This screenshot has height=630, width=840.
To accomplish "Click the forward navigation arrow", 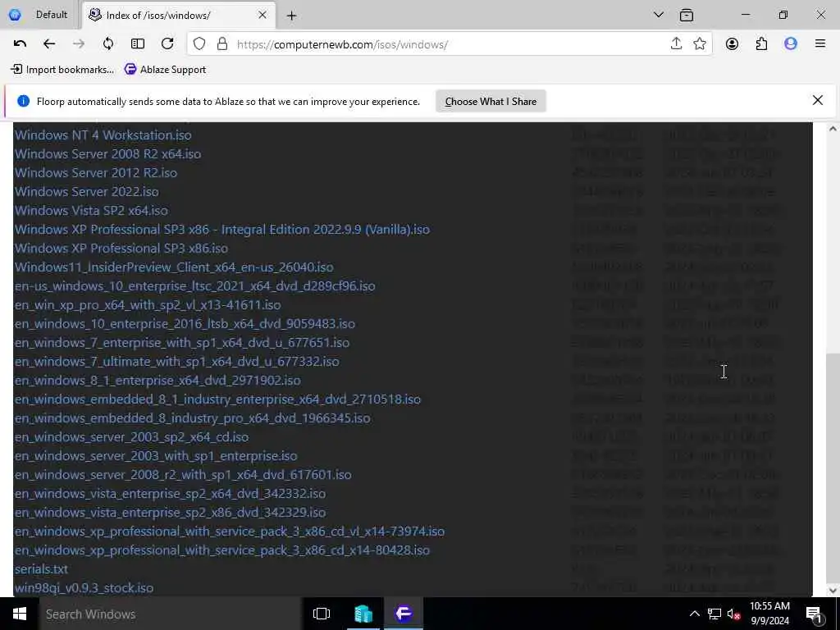I will coord(79,44).
